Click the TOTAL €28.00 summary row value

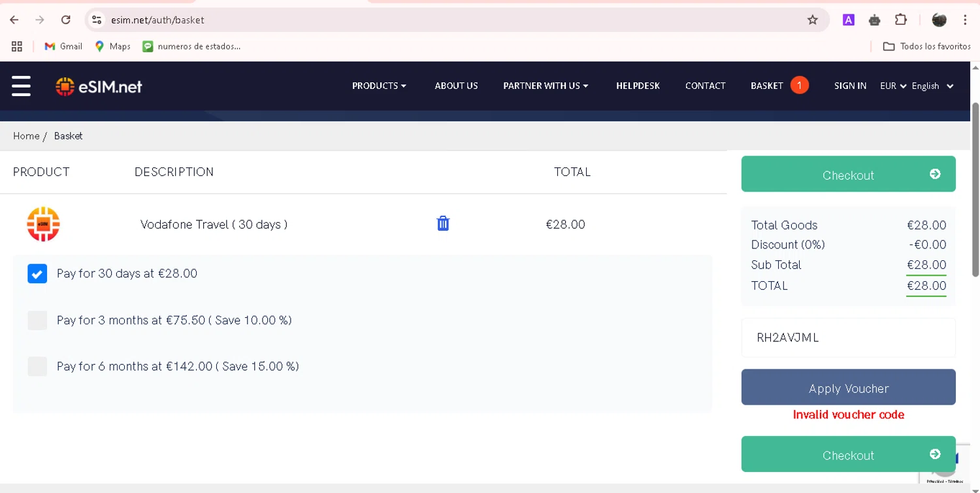point(926,286)
